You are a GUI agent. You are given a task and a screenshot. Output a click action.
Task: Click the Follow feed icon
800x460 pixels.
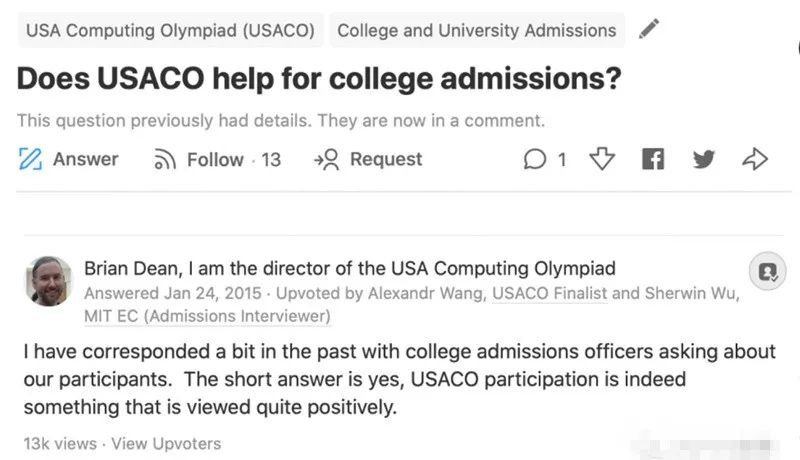pyautogui.click(x=165, y=159)
